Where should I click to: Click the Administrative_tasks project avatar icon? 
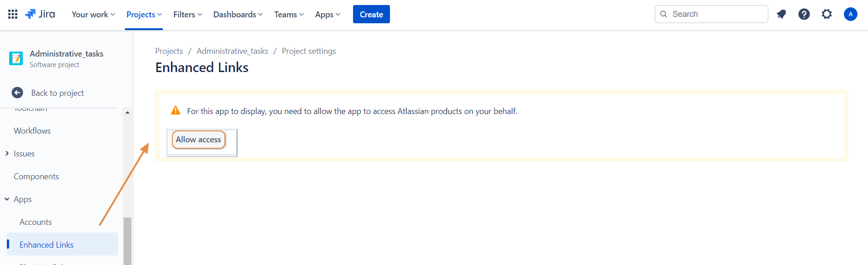pos(16,58)
